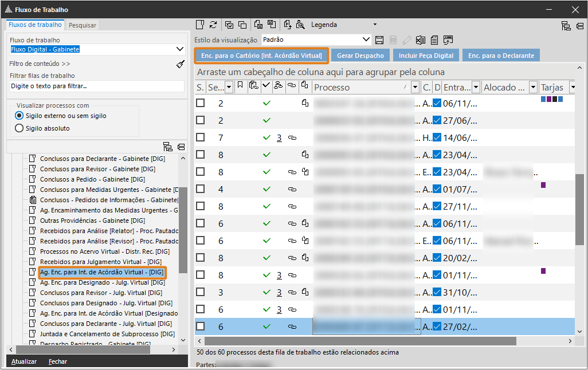The image size is (588, 370).
Task: Check the row checkbox of highlighted 27/02 row
Action: point(200,326)
